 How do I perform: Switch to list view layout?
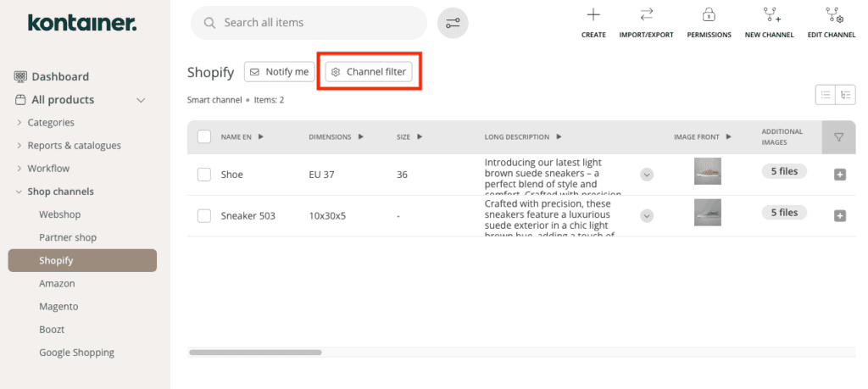[x=825, y=96]
